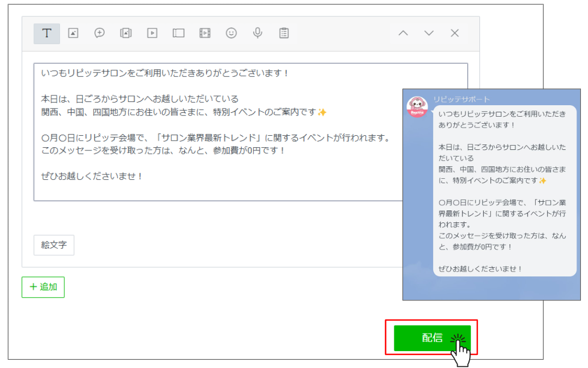Remove the message block with X
The image size is (588, 368).
[x=455, y=33]
